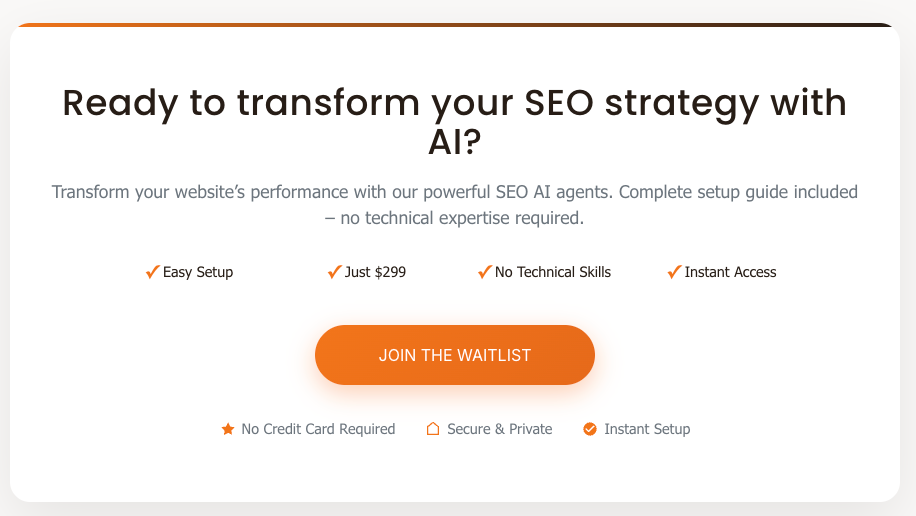Image resolution: width=916 pixels, height=516 pixels.
Task: Click the orange gradient bar atop the card
Action: [x=455, y=25]
